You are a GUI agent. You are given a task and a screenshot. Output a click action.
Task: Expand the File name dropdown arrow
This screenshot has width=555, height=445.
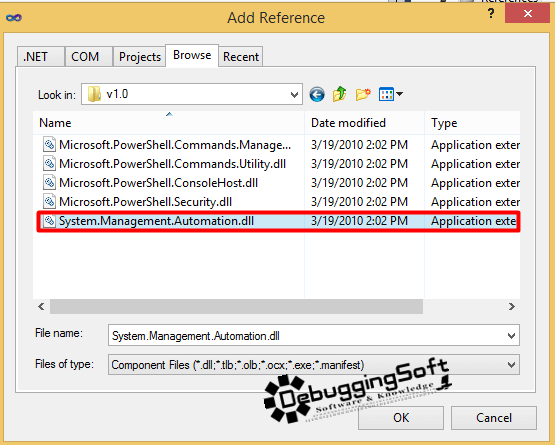pos(511,335)
